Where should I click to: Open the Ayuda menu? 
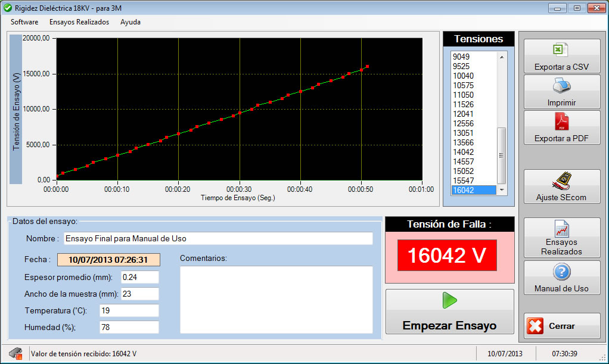130,22
